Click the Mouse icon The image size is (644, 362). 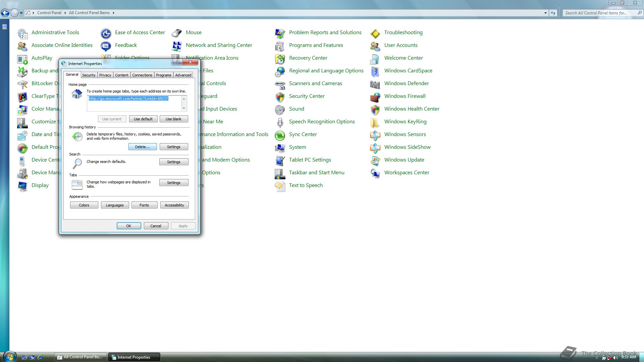pos(177,33)
